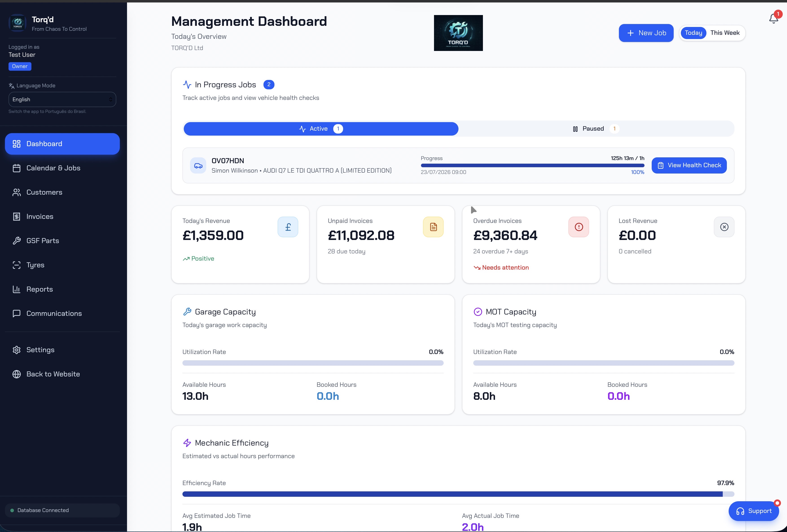The height and width of the screenshot is (532, 787).
Task: Click the 13.0h Available Hours value
Action: 195,396
